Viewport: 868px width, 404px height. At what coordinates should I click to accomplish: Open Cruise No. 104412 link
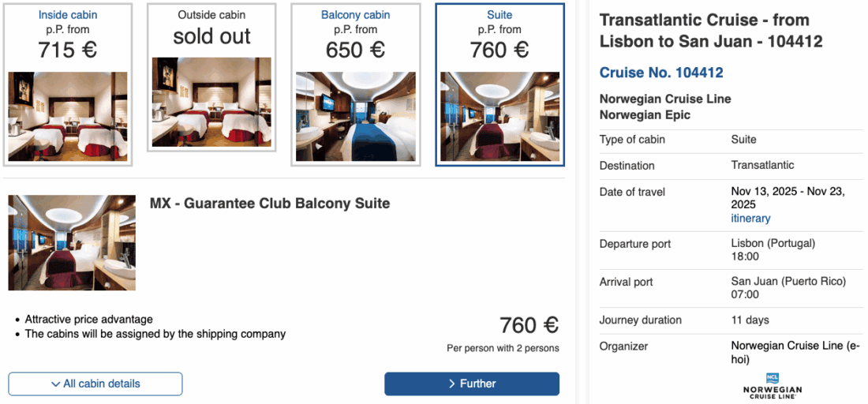coord(661,73)
